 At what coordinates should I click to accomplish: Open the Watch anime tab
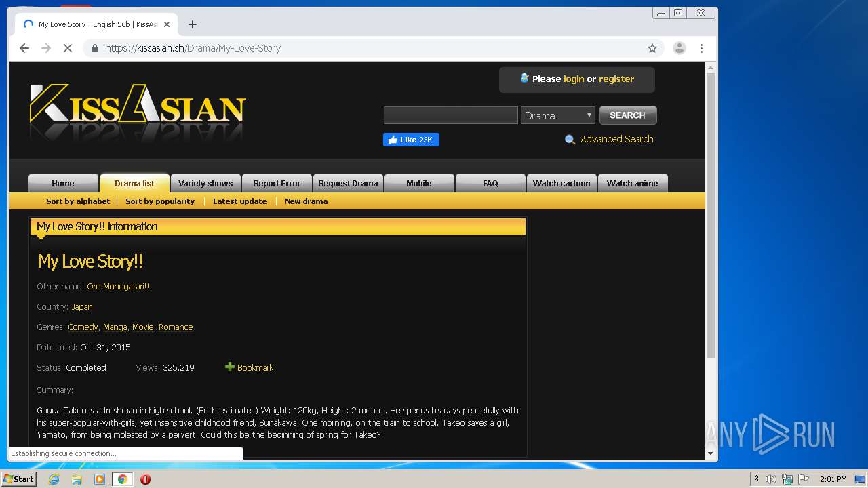coord(633,183)
